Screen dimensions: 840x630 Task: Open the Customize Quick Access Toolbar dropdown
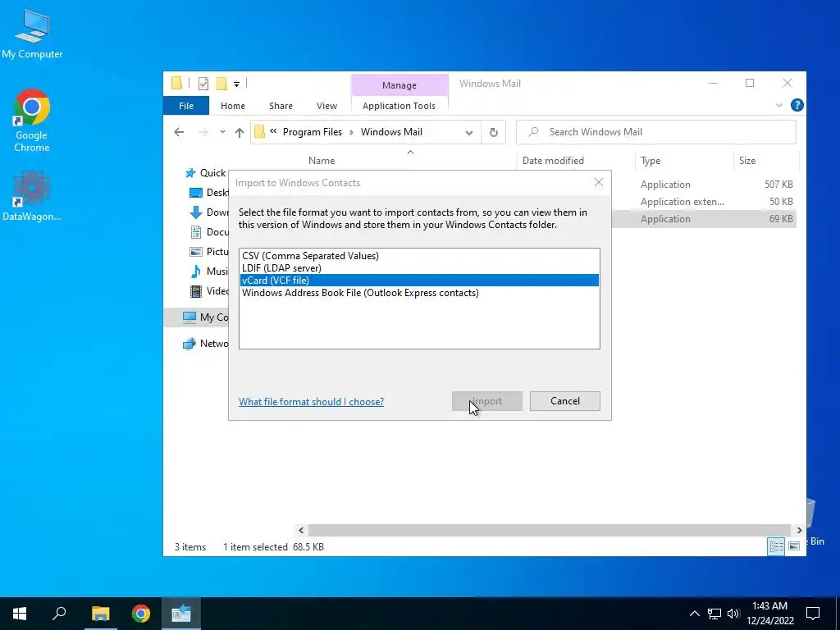[x=236, y=84]
